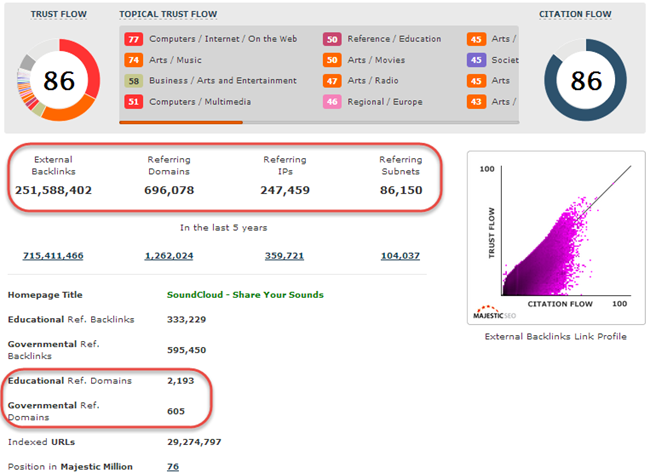Click the Educational Ref. Backlinks value 333,229
The image size is (650, 473).
[186, 320]
